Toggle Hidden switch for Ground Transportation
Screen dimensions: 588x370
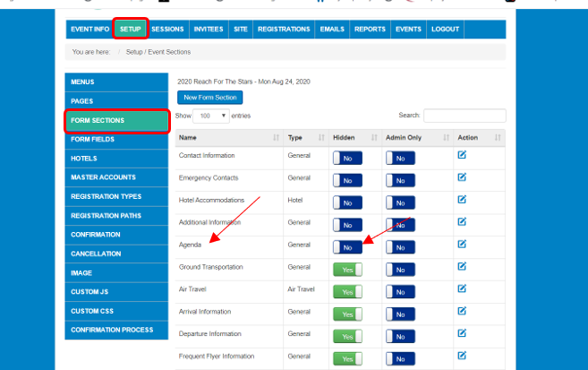click(x=347, y=270)
